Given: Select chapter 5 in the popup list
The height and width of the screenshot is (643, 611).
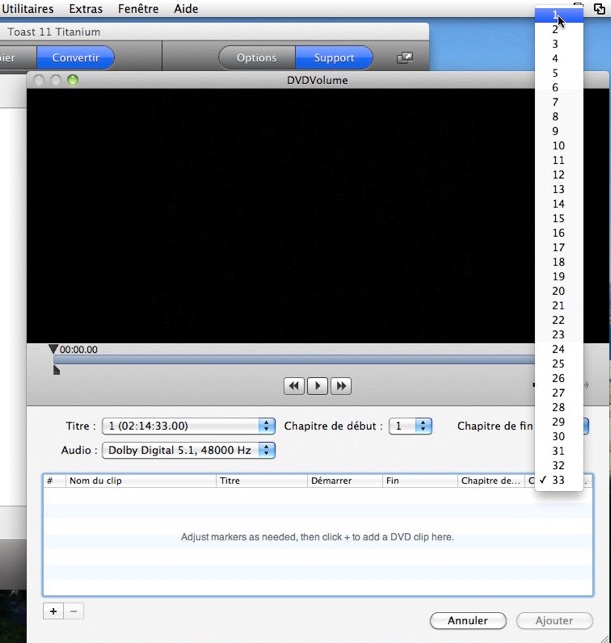Looking at the screenshot, I should pyautogui.click(x=559, y=73).
